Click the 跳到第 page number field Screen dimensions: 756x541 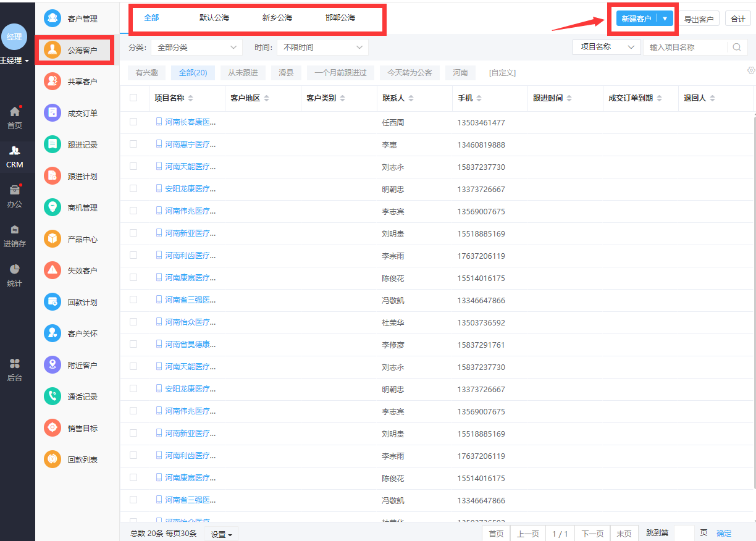coord(684,533)
